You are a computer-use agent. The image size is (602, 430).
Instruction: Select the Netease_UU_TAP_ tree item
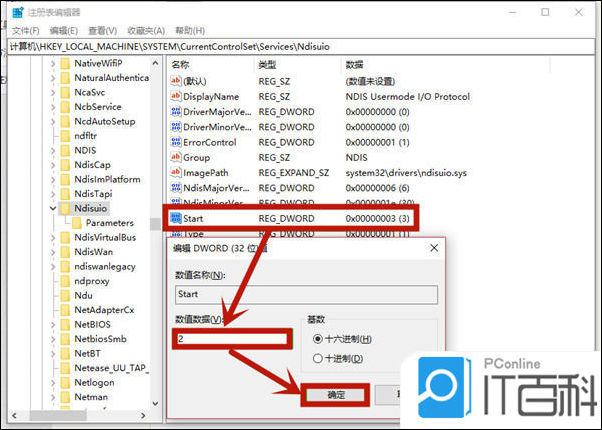111,368
